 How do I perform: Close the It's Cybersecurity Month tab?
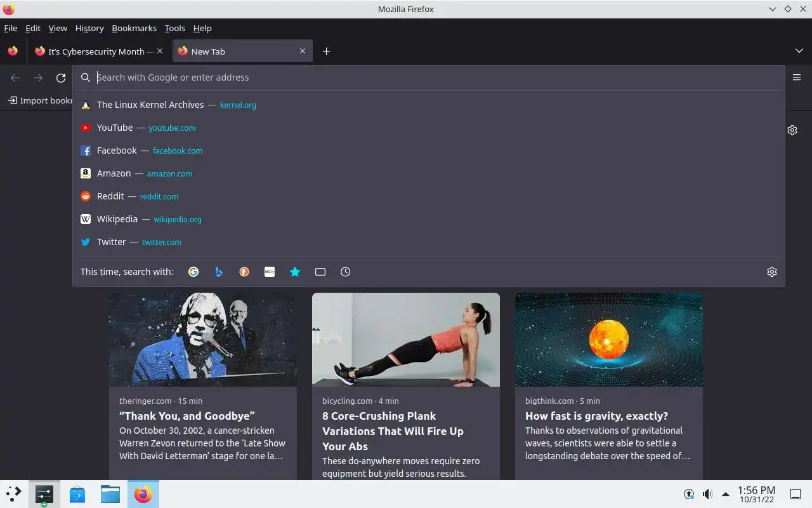pos(160,51)
